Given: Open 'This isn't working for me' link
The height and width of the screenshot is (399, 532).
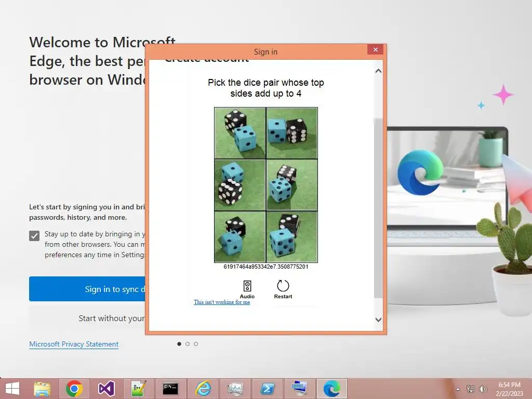Looking at the screenshot, I should [x=222, y=302].
